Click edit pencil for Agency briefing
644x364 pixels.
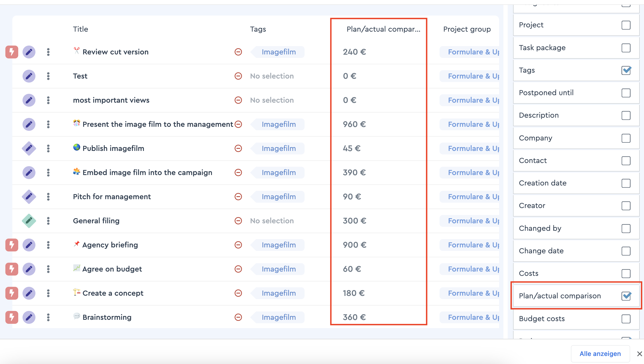point(29,245)
